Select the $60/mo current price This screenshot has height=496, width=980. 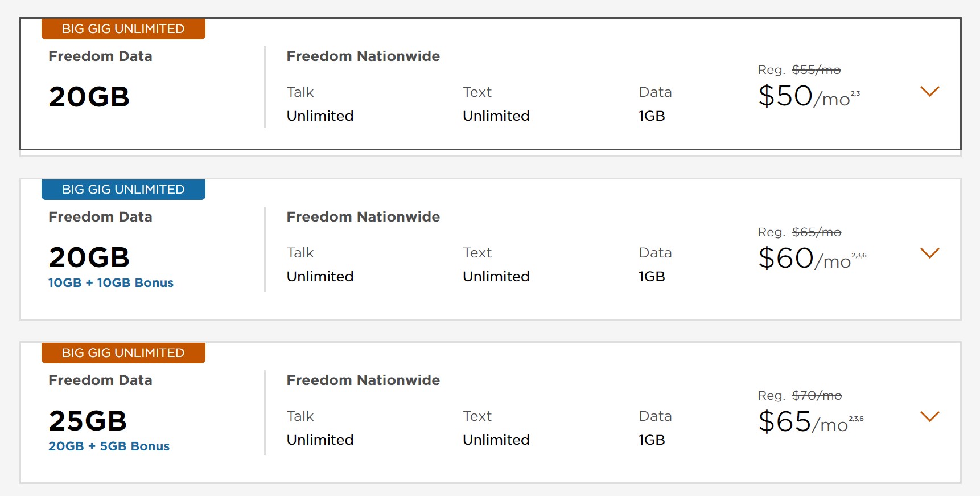[x=805, y=259]
